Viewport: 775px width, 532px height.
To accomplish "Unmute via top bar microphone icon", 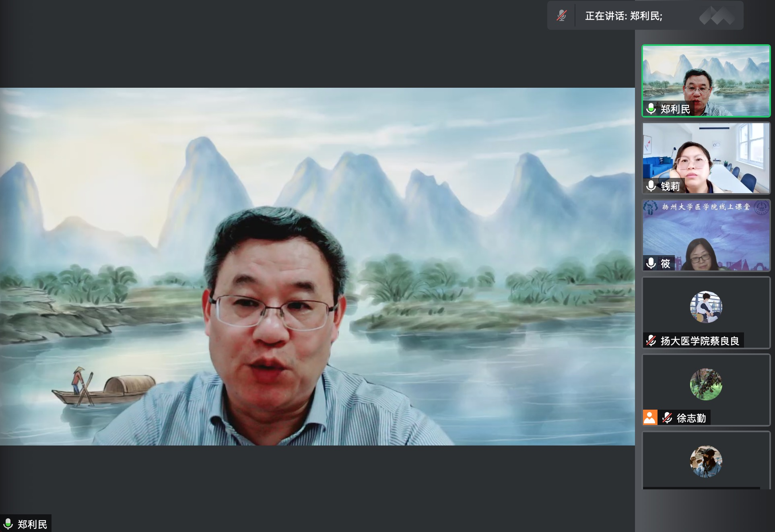I will [x=562, y=16].
